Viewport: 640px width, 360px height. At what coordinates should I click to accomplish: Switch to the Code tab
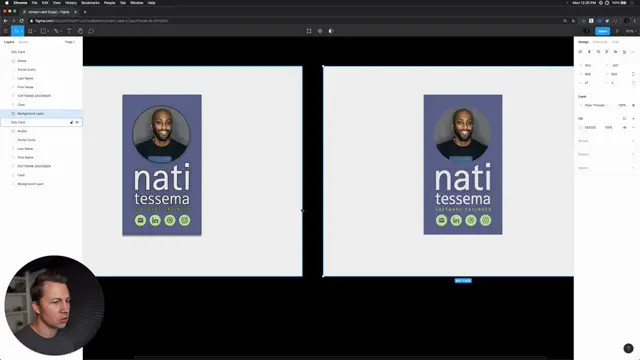(x=615, y=42)
